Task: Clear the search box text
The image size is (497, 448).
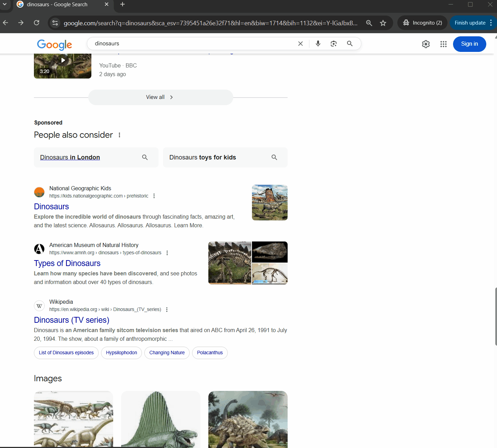Action: click(300, 44)
